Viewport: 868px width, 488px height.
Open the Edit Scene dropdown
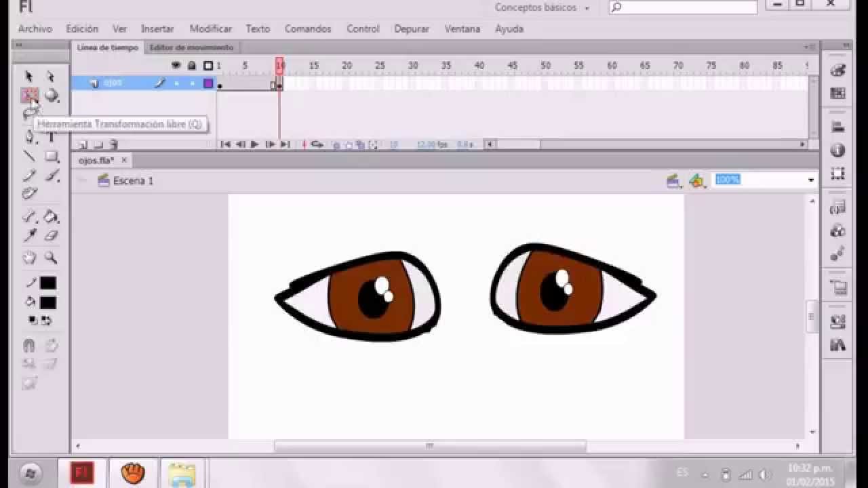point(674,181)
